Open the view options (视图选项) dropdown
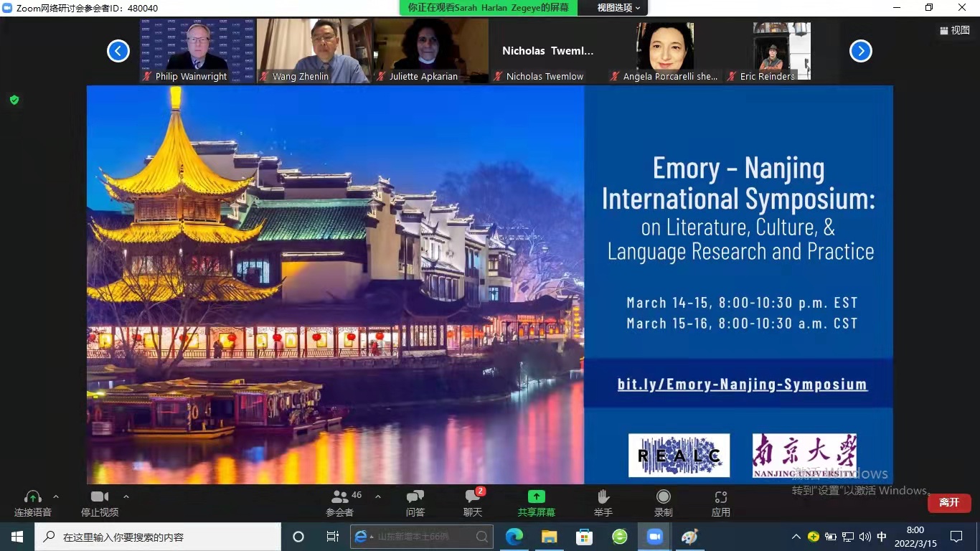980x551 pixels. pyautogui.click(x=618, y=8)
